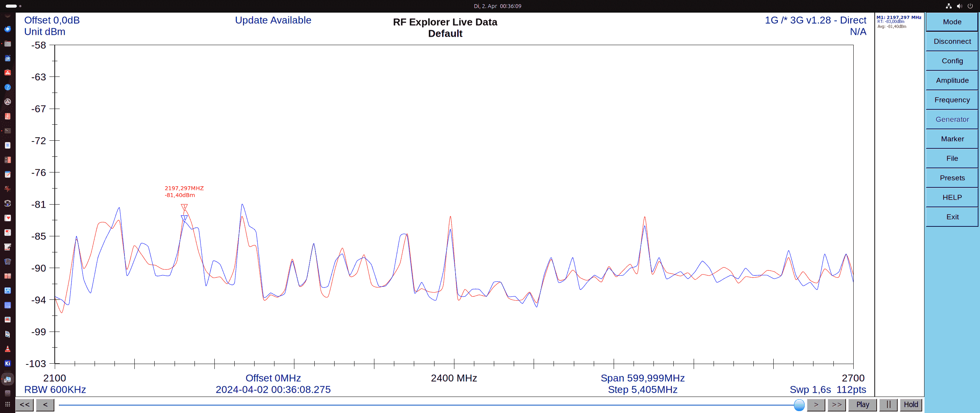Viewport: 980px width, 413px height.
Task: Open the File menu
Action: (952, 158)
